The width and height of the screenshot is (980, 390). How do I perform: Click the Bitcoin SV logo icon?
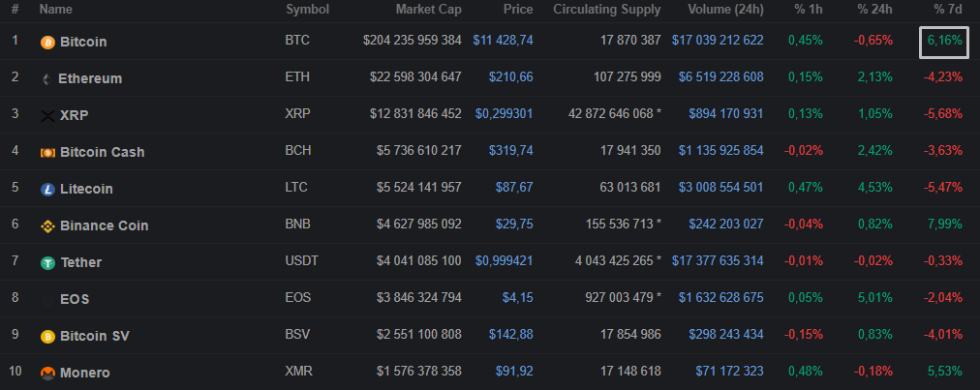click(x=47, y=337)
